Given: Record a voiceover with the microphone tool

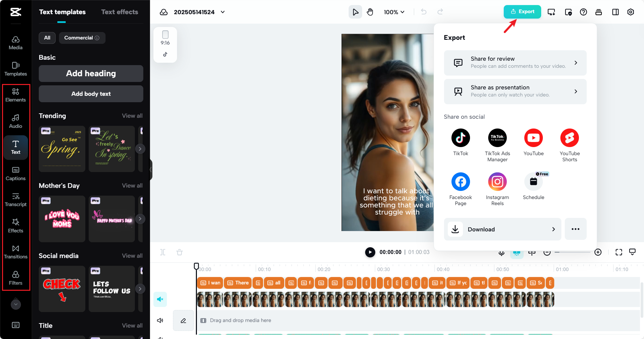Looking at the screenshot, I should click(501, 252).
